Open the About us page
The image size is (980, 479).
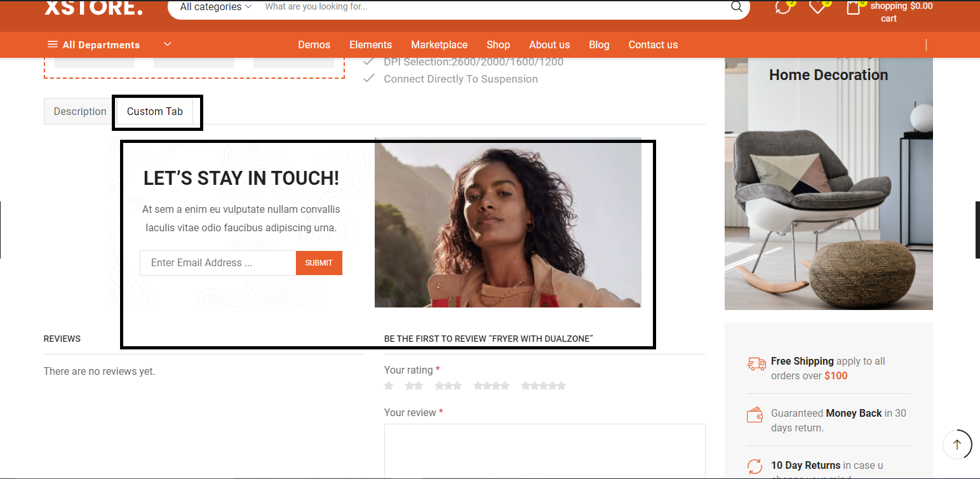tap(549, 44)
